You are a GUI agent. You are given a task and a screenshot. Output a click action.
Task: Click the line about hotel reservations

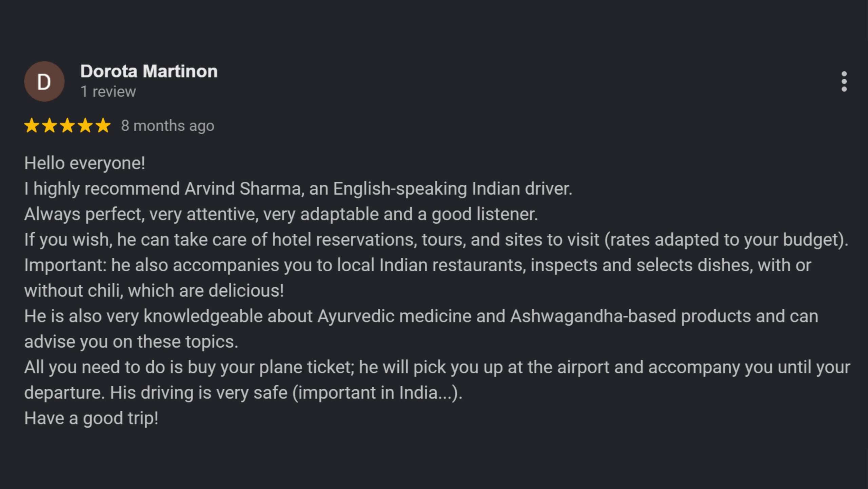click(436, 239)
